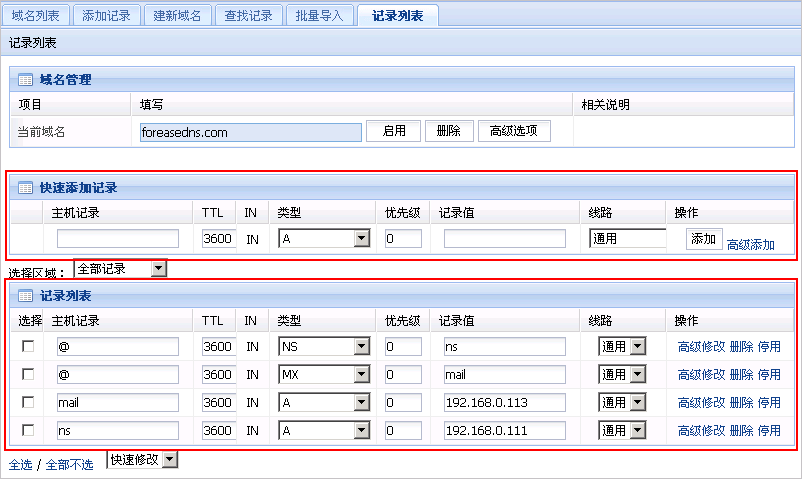Open the 批量导入 tab
Viewport: 802px width, 479px height.
tap(320, 15)
